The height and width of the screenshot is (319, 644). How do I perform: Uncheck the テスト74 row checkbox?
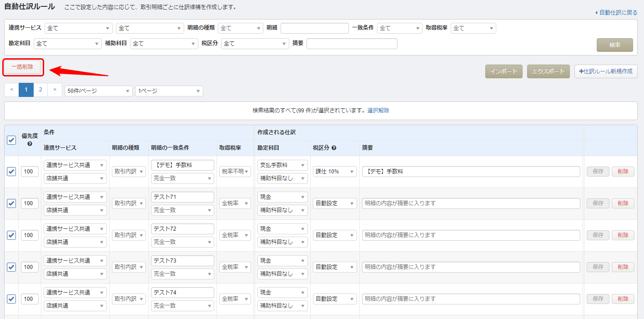tap(11, 299)
